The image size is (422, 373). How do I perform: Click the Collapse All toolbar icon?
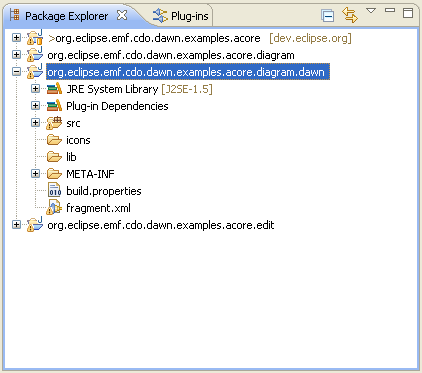click(x=327, y=16)
